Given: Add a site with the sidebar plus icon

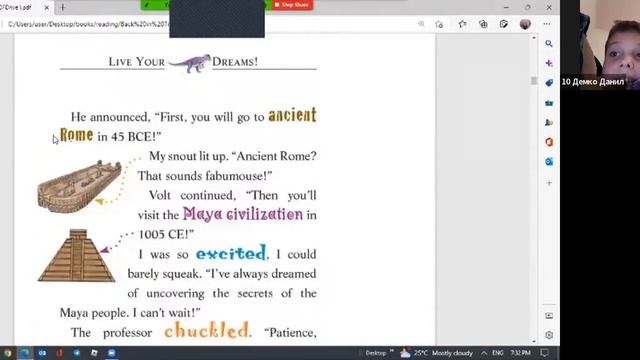Looking at the screenshot, I should 549,183.
